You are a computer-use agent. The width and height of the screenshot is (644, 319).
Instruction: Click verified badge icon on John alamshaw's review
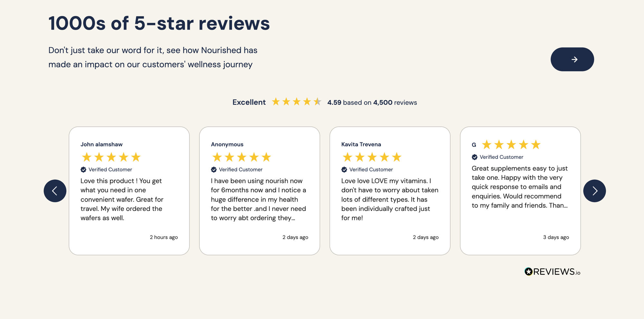tap(83, 169)
